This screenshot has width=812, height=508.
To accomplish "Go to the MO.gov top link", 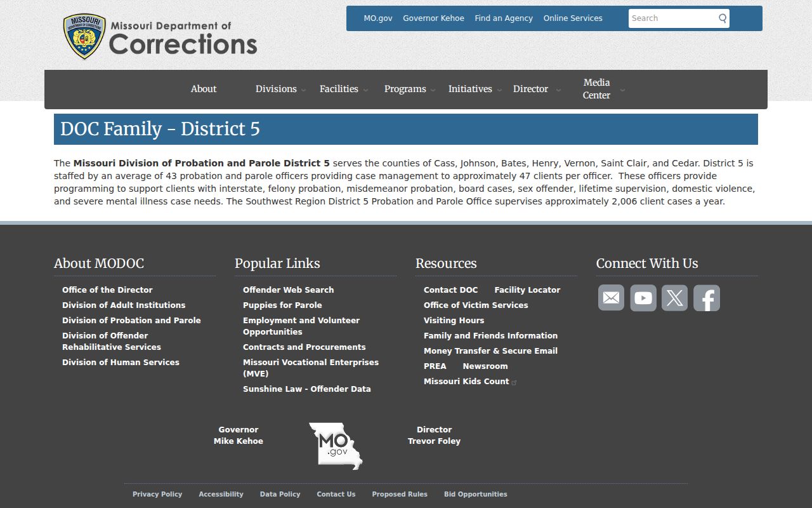I will pos(378,18).
